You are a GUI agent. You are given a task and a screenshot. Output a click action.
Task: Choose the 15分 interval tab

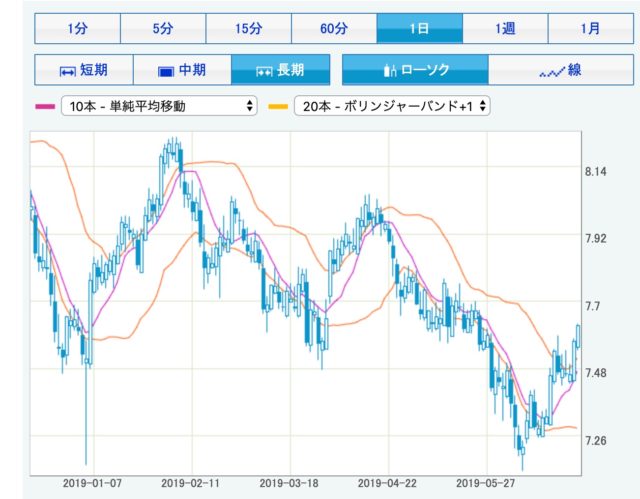[x=248, y=28]
